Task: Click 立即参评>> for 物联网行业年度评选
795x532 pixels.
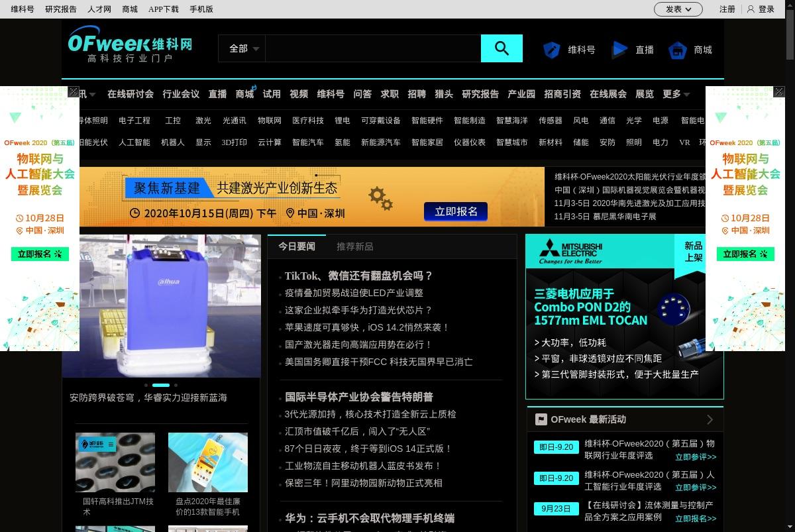Action: [696, 457]
